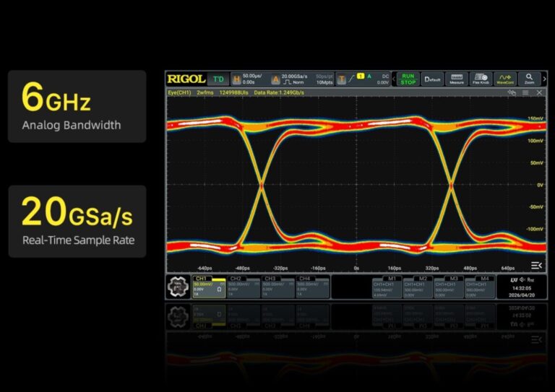This screenshot has width=555, height=392.
Task: Click the T'D trigger status indicator
Action: [x=218, y=79]
